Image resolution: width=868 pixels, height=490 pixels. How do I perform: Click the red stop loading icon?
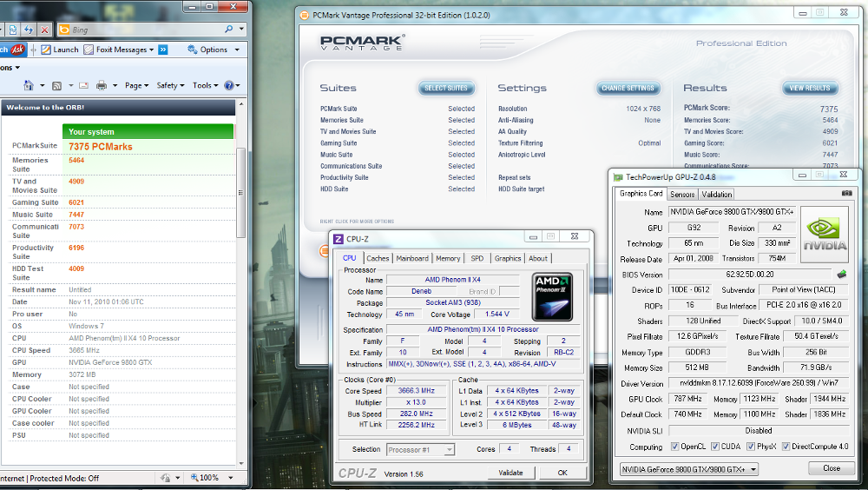45,30
